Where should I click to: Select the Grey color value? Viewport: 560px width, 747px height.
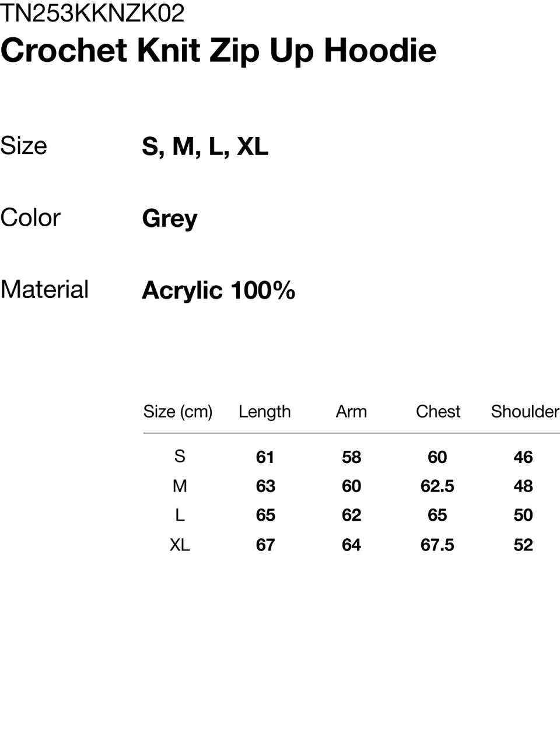point(170,219)
